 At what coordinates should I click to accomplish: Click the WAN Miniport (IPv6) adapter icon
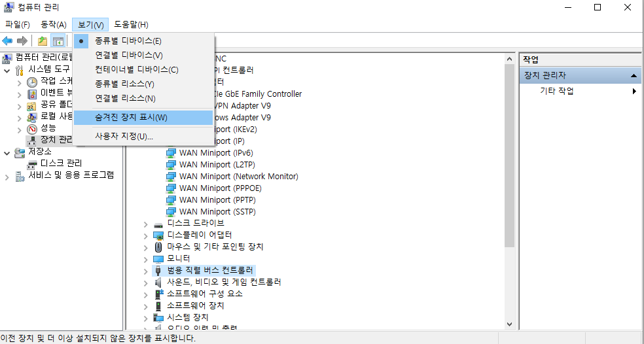(x=171, y=153)
